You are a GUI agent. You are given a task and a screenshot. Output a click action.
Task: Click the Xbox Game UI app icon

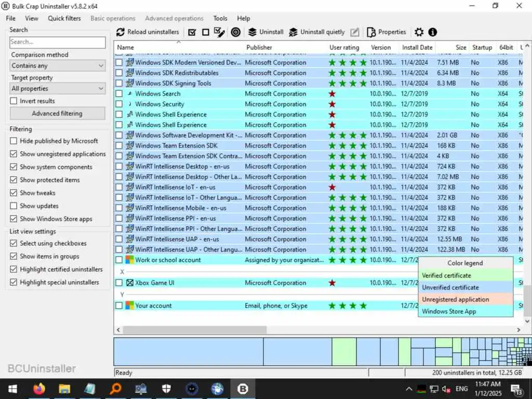129,283
